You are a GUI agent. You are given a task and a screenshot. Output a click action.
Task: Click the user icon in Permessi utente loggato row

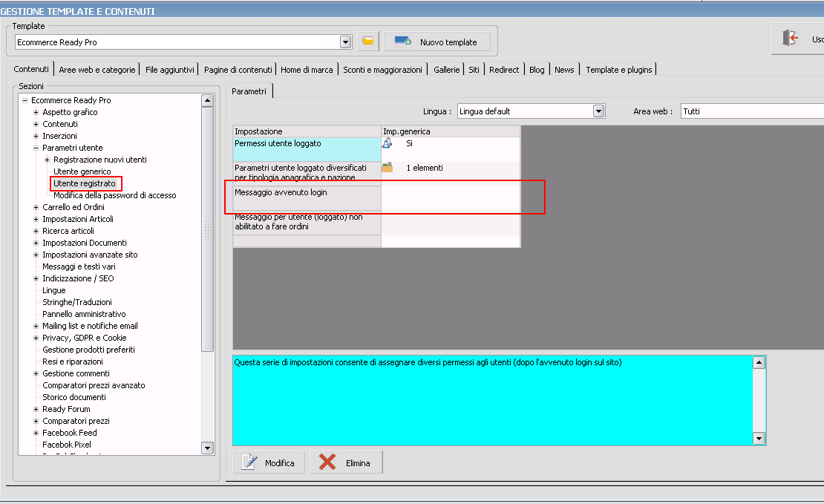(x=388, y=143)
